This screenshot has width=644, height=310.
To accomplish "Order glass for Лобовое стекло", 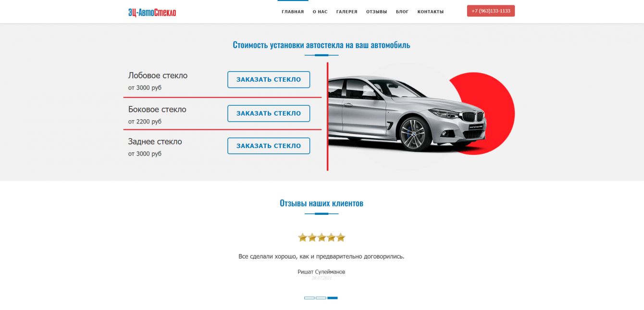I will coord(269,80).
